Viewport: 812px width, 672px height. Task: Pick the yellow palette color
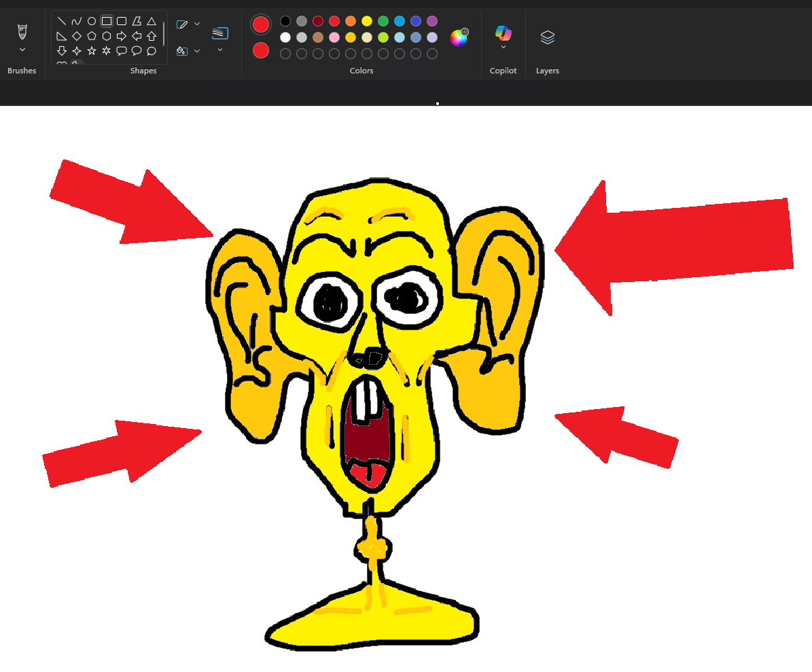pos(367,21)
